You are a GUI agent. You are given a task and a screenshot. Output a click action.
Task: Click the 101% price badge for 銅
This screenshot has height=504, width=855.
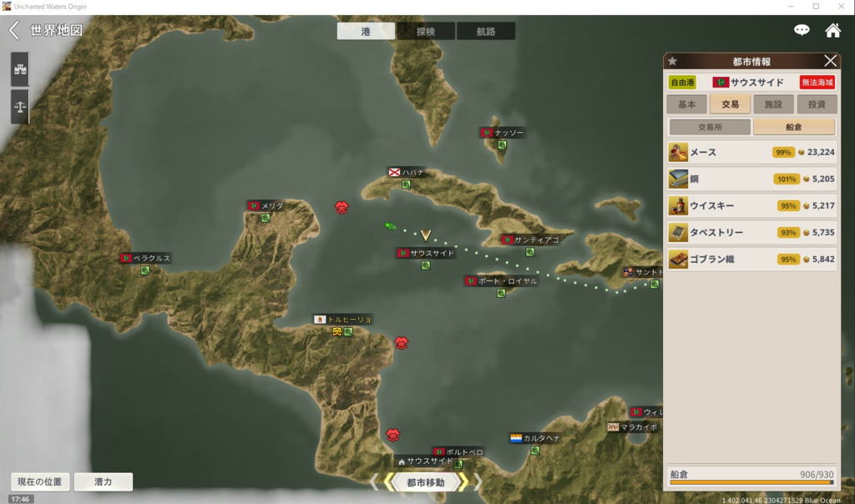(x=787, y=179)
